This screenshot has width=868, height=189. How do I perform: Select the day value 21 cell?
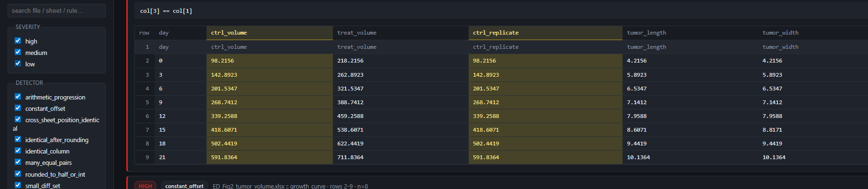tap(180, 157)
